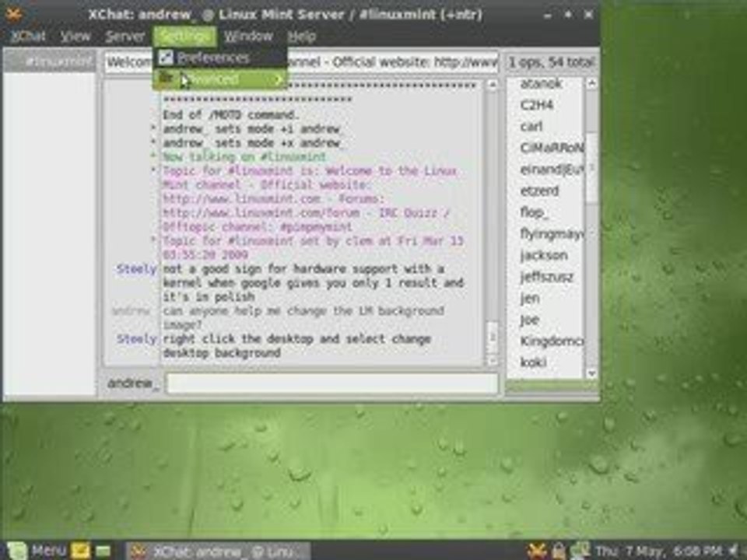Click user list scrollbar down arrow
Viewport: 747px width, 560px height.
[591, 373]
